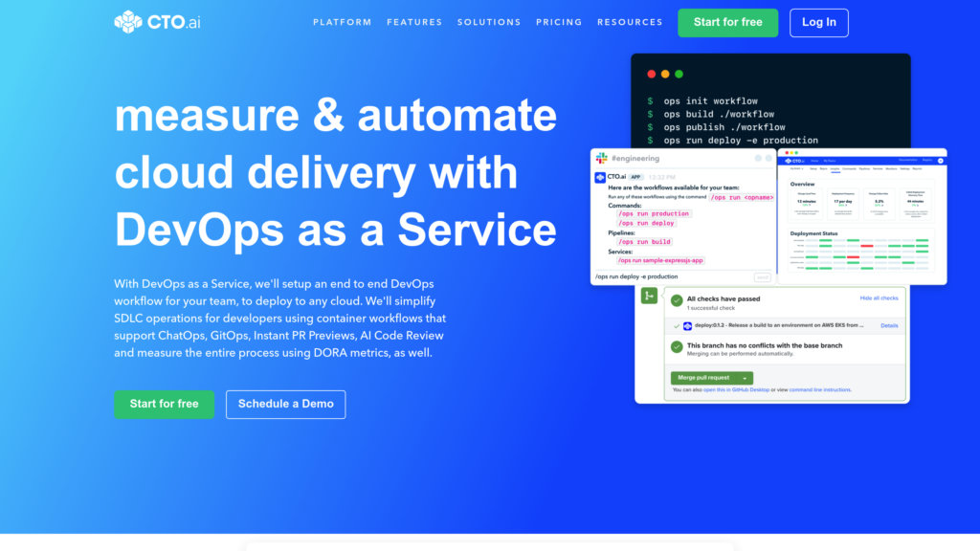The image size is (980, 551).
Task: Click the Log In button
Action: [x=818, y=22]
